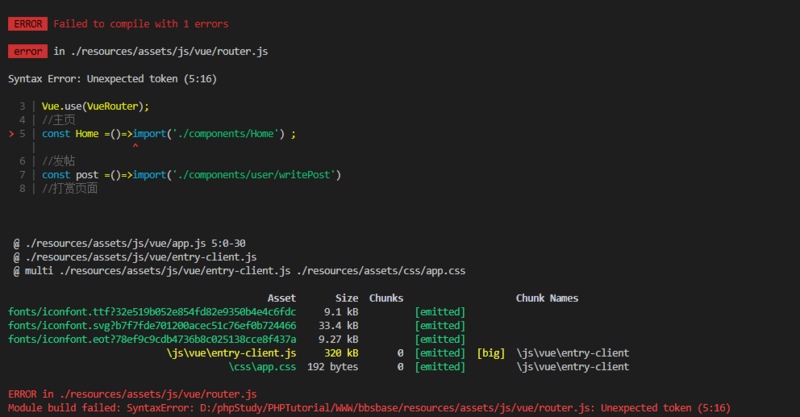Click the 'Size' column header
Image resolution: width=800 pixels, height=417 pixels.
[346, 298]
